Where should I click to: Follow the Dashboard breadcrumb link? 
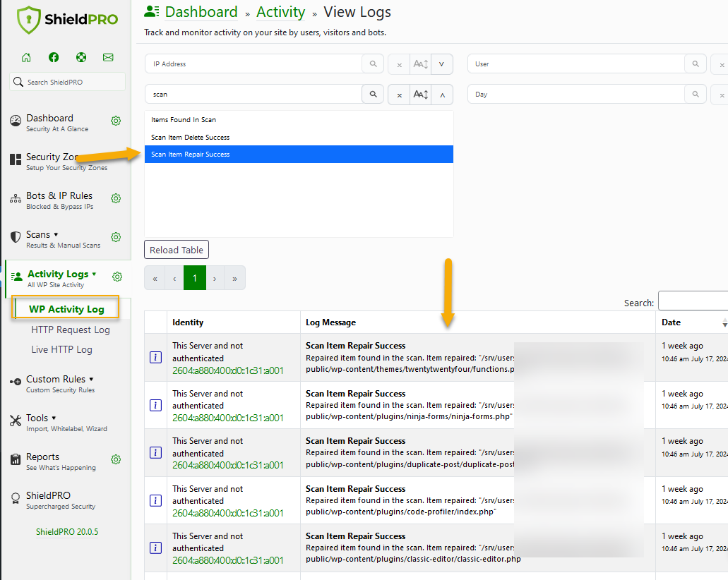201,11
